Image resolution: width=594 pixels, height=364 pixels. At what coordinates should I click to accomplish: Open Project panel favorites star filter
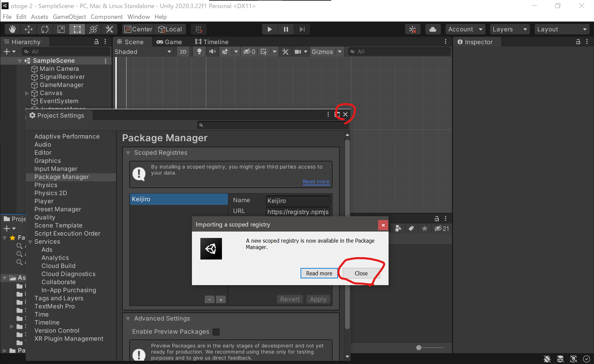(x=425, y=229)
